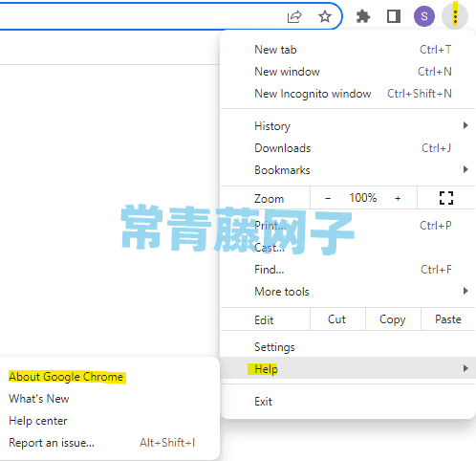The height and width of the screenshot is (461, 476).
Task: Open a New Incognito window
Action: [x=348, y=94]
